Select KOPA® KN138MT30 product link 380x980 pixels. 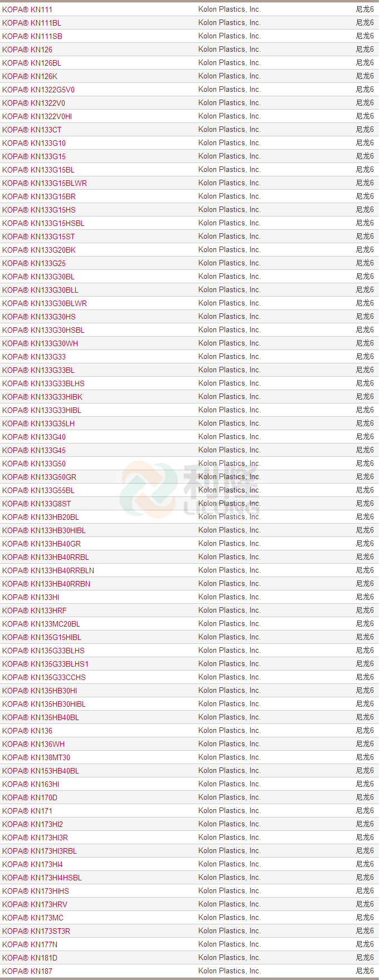pyautogui.click(x=36, y=757)
